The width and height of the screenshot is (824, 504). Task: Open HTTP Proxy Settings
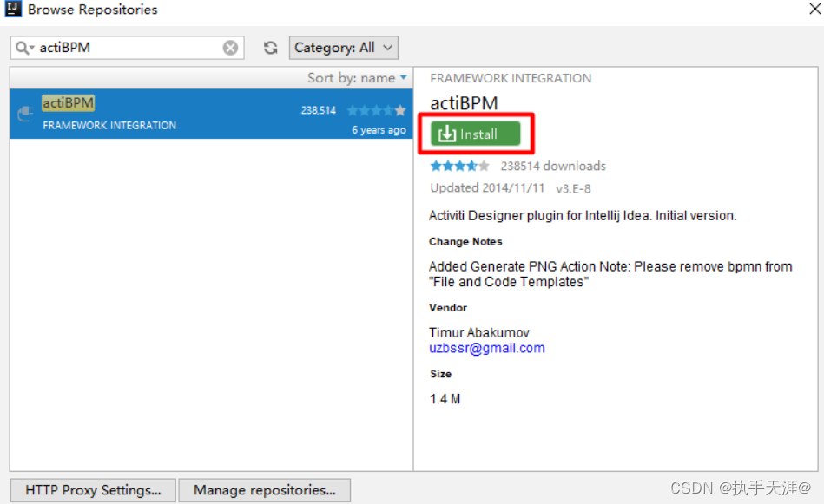click(93, 490)
